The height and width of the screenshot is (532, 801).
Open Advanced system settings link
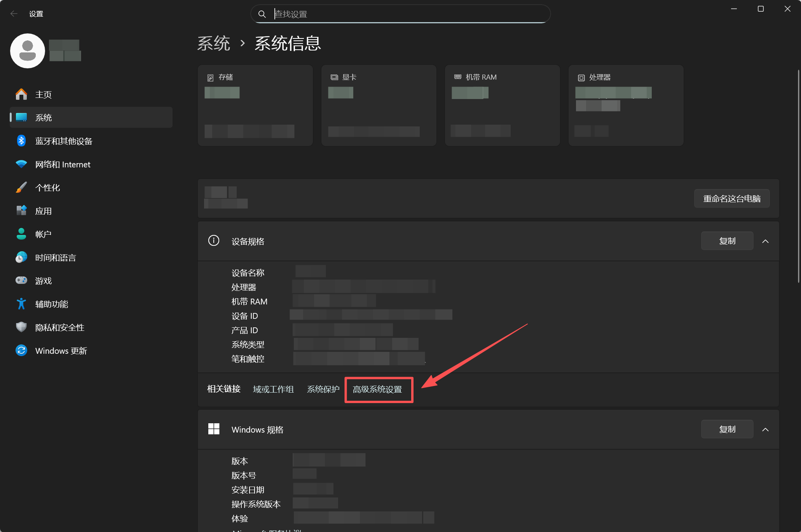(x=377, y=389)
